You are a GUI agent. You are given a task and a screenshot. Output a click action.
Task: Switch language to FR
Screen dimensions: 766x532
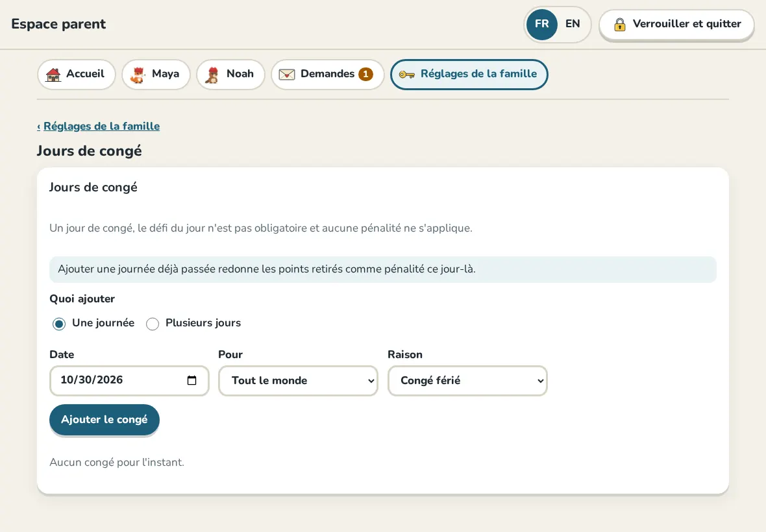542,25
